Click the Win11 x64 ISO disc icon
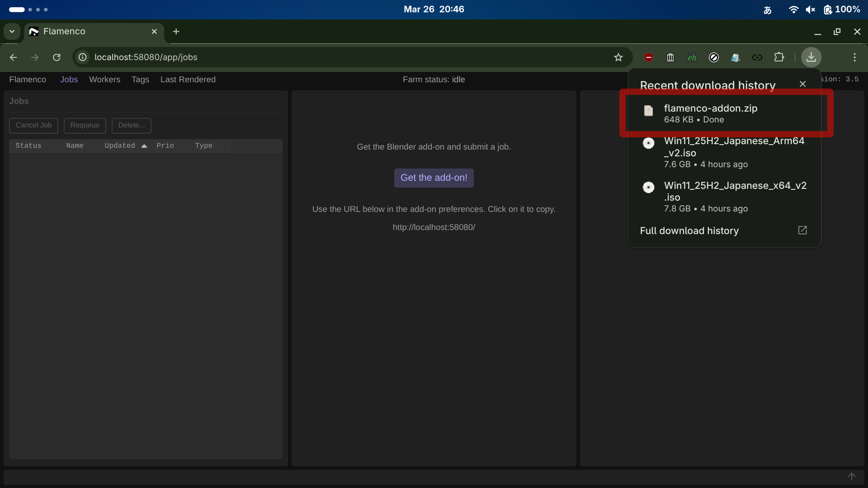The height and width of the screenshot is (488, 868). tap(648, 188)
